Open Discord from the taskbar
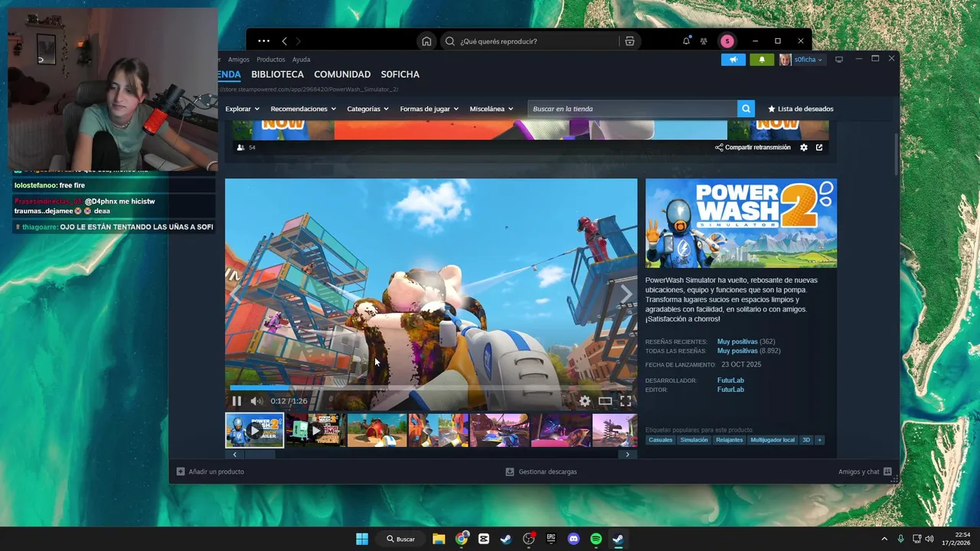Screen dimensions: 980x551 click(x=573, y=539)
